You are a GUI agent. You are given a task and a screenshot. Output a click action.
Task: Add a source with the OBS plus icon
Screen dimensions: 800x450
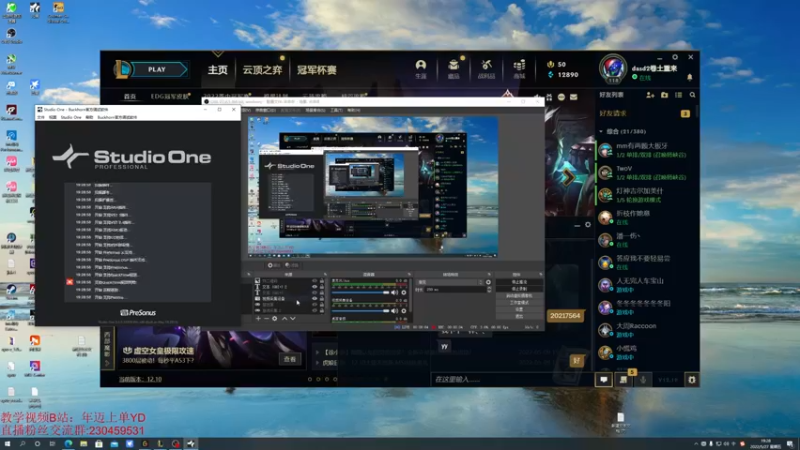(x=258, y=318)
